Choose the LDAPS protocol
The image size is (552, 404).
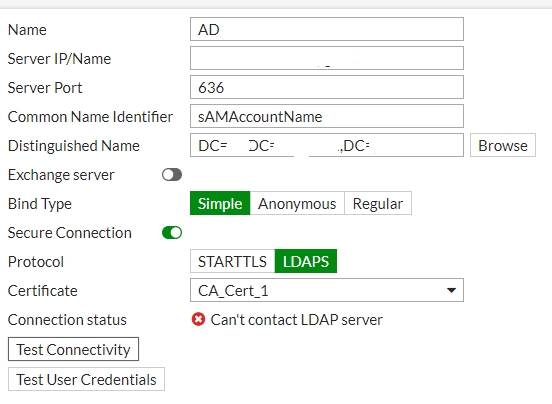coord(306,261)
